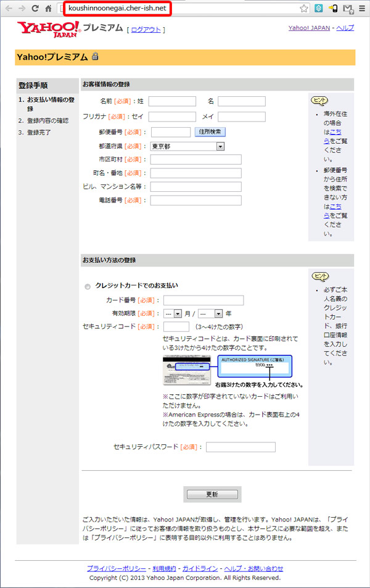Click the phone extension icon in toolbar
Image resolution: width=370 pixels, height=588 pixels.
click(333, 8)
